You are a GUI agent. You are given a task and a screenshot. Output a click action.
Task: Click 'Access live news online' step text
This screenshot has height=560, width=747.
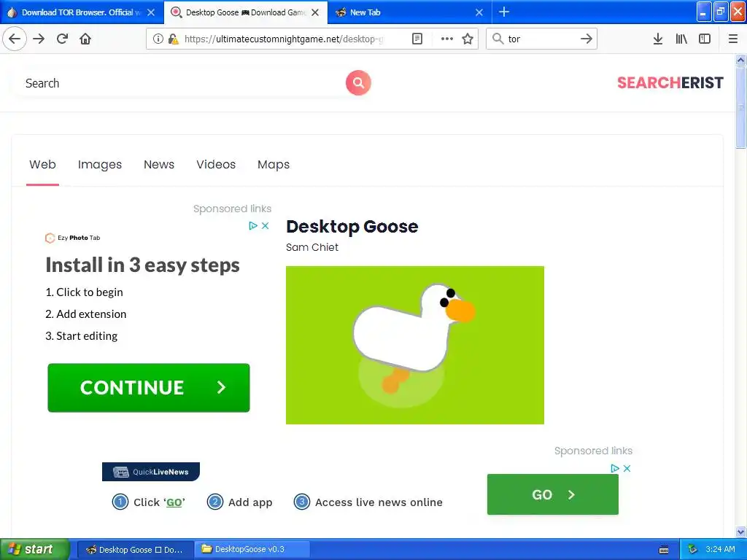[x=379, y=502]
